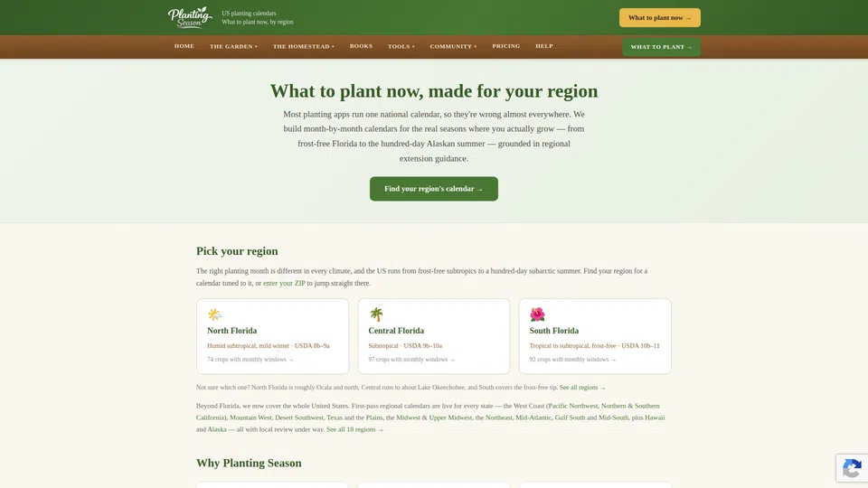868x488 pixels.
Task: Open the Mid-South region link
Action: (613, 418)
